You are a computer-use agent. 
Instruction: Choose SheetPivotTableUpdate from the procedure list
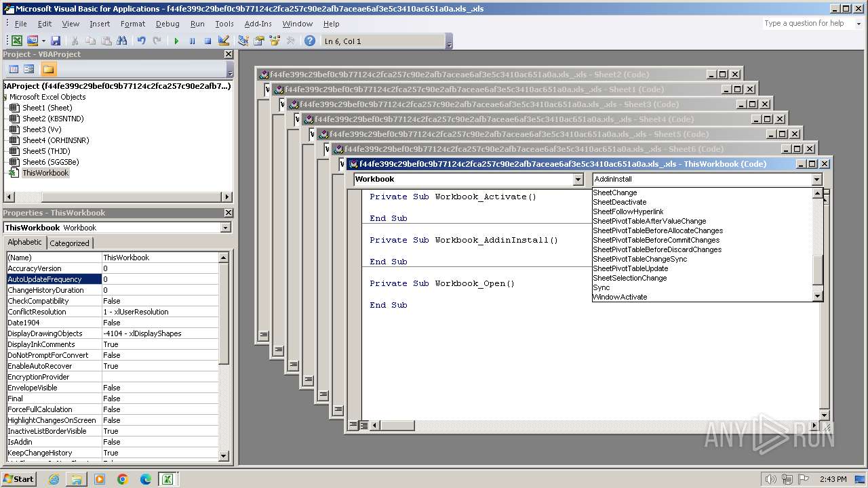pos(631,268)
